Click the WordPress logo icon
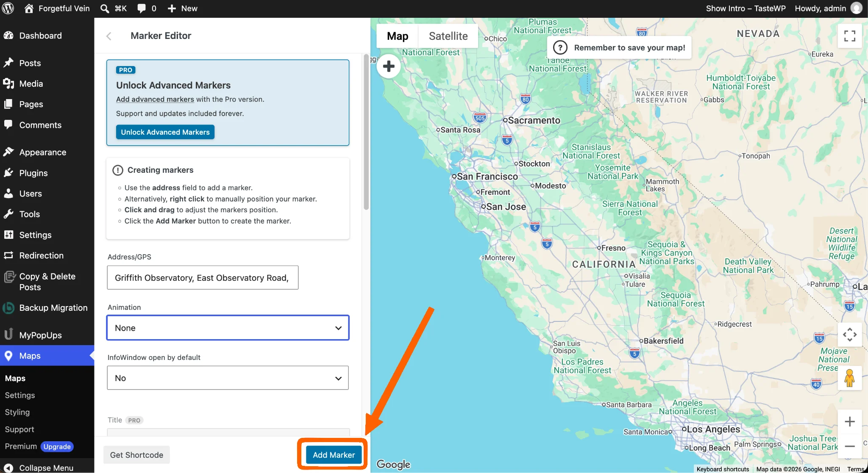Viewport: 868px width, 473px height. click(8, 8)
